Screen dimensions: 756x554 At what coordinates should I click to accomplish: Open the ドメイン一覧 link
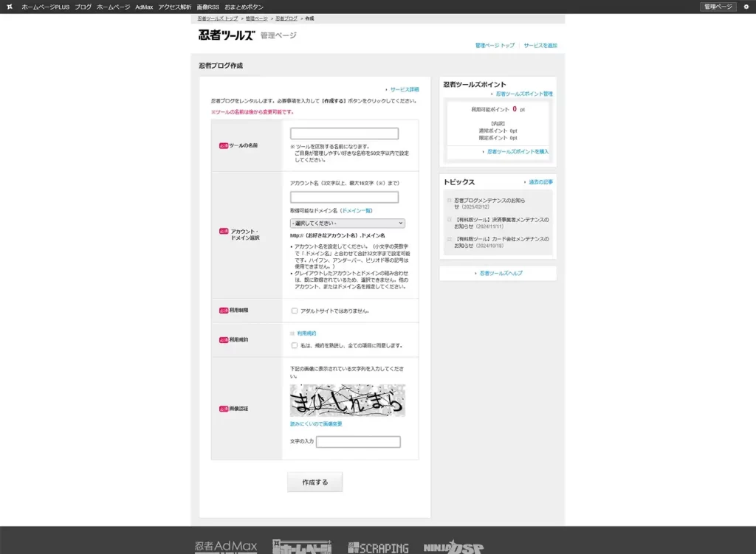[x=357, y=211]
